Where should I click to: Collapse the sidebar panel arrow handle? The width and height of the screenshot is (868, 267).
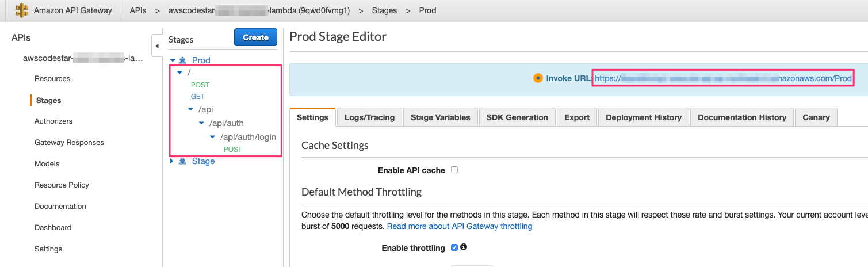tap(157, 45)
